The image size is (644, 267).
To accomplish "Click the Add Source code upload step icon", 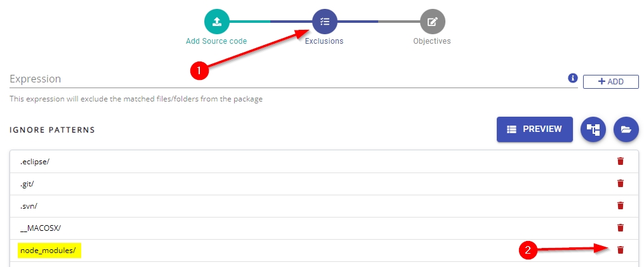I will pyautogui.click(x=216, y=22).
